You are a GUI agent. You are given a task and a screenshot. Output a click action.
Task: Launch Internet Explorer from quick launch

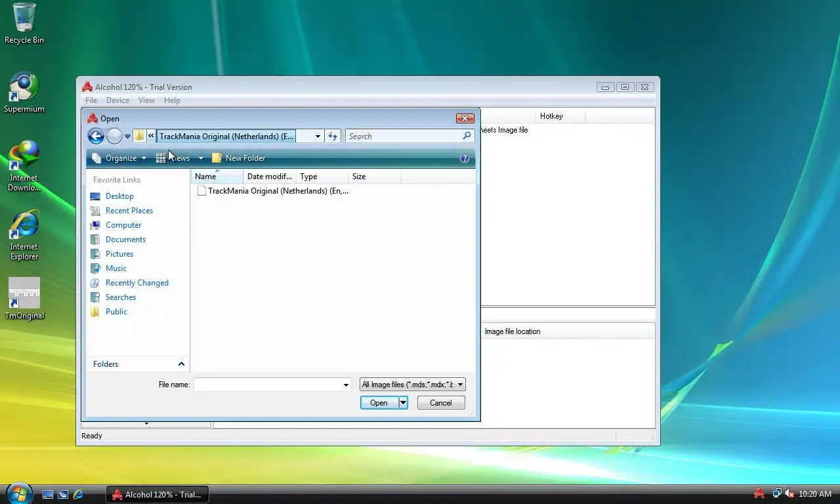(78, 494)
